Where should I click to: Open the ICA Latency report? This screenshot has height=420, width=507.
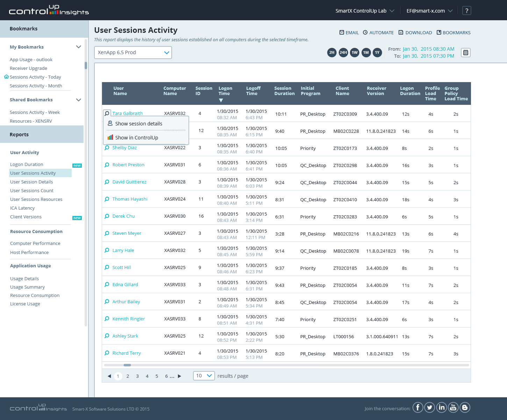(x=22, y=208)
